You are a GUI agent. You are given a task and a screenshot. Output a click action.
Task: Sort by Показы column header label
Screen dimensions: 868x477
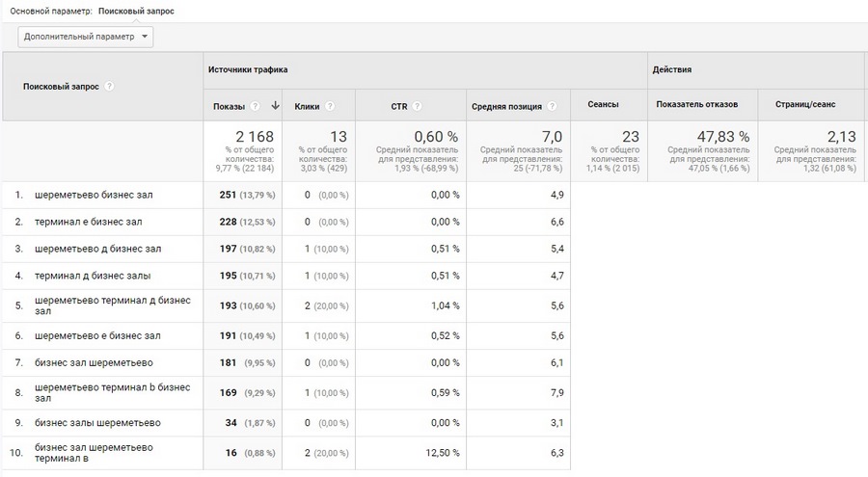coord(229,106)
